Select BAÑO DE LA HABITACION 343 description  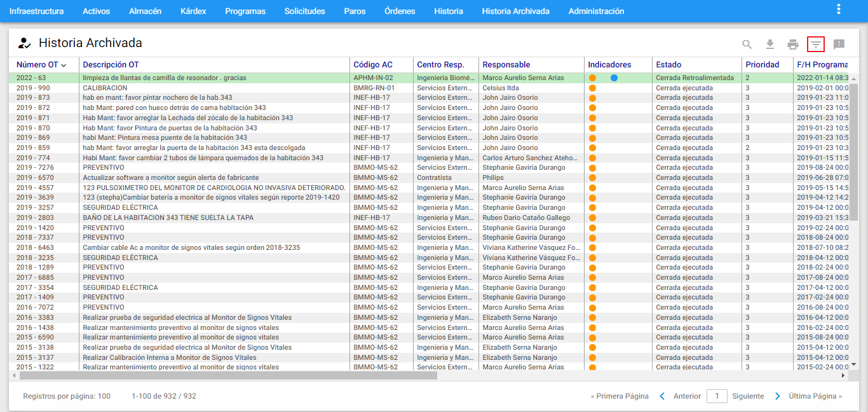(x=168, y=218)
